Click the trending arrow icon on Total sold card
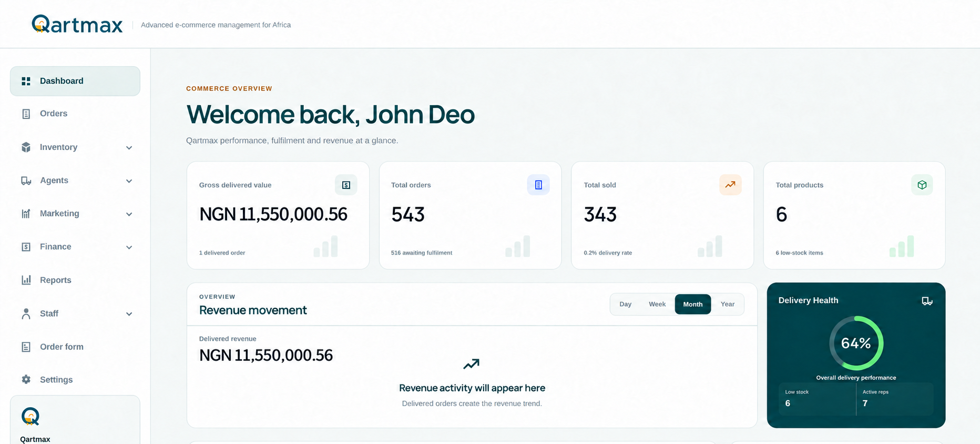 (730, 185)
